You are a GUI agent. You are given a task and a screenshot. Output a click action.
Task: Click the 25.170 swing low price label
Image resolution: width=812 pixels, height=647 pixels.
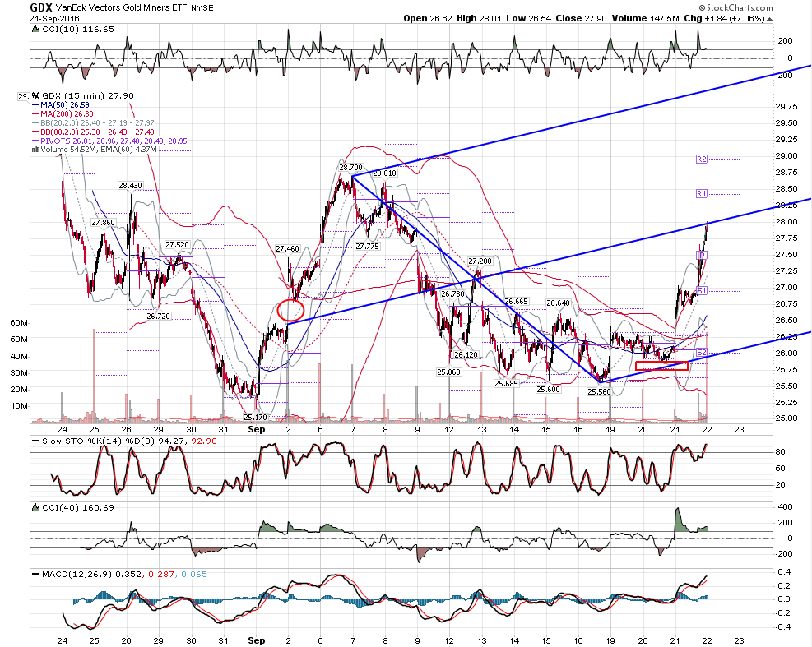coord(255,417)
